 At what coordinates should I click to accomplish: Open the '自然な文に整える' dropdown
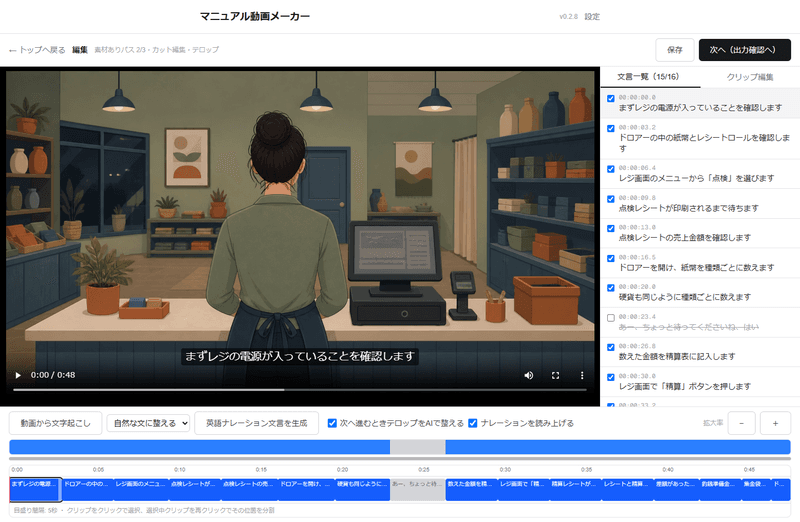pos(148,423)
